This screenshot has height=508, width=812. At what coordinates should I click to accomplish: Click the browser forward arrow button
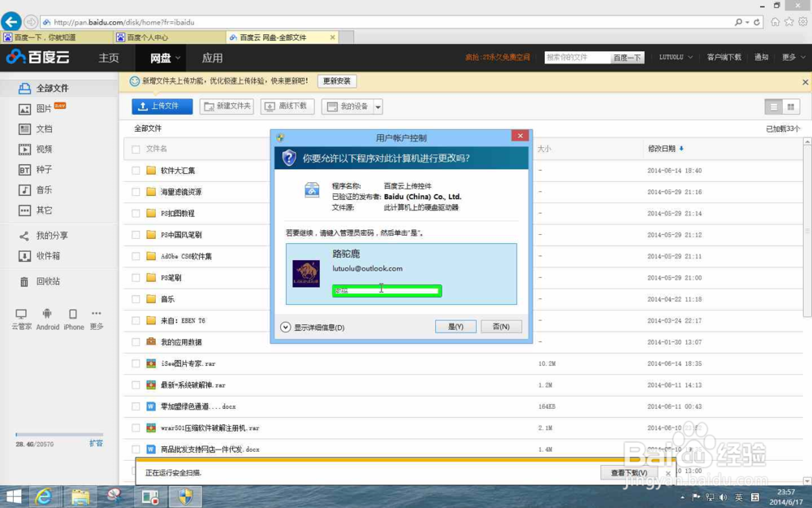pyautogui.click(x=31, y=22)
